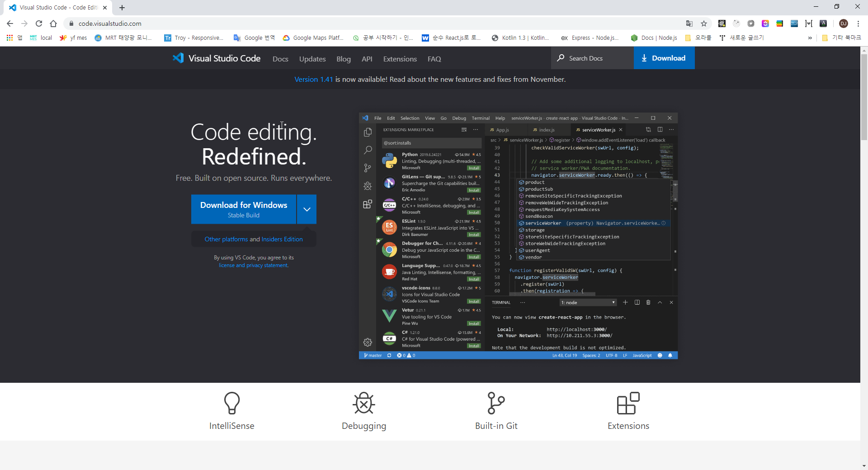Viewport: 868px width, 470px height.
Task: Open the license and privacy statement link
Action: point(254,265)
